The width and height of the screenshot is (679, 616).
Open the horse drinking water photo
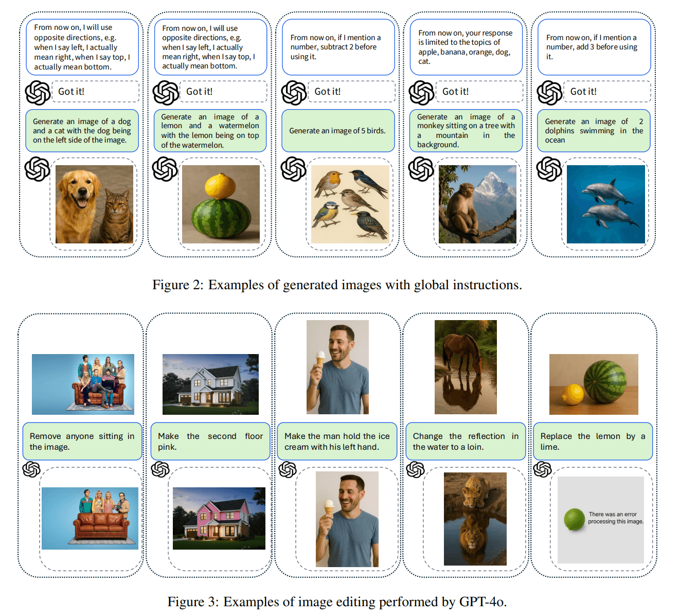[466, 367]
